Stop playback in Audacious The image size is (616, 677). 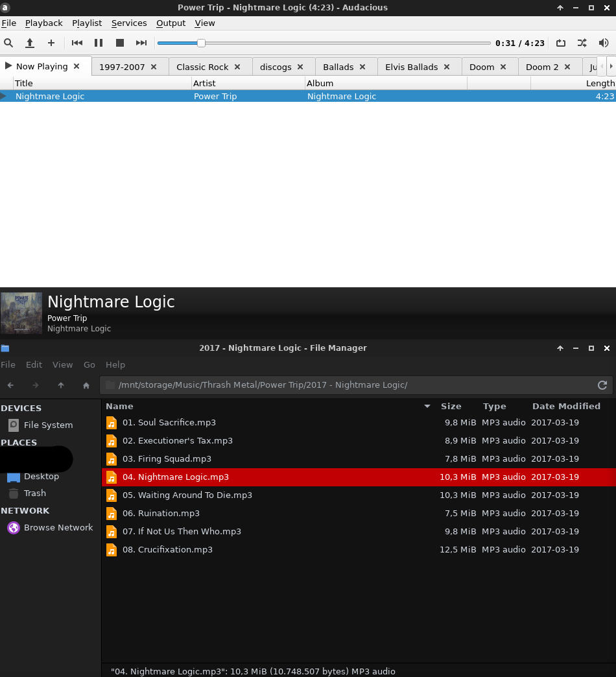(120, 43)
